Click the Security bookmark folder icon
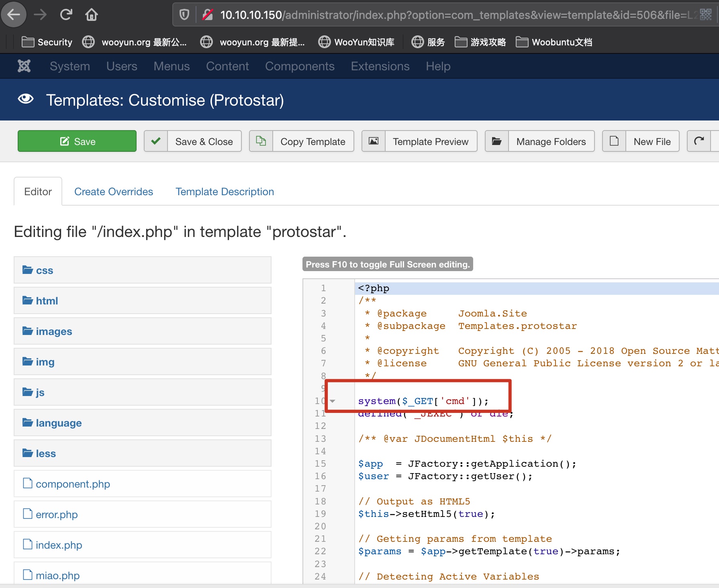Image resolution: width=719 pixels, height=588 pixels. click(x=28, y=42)
